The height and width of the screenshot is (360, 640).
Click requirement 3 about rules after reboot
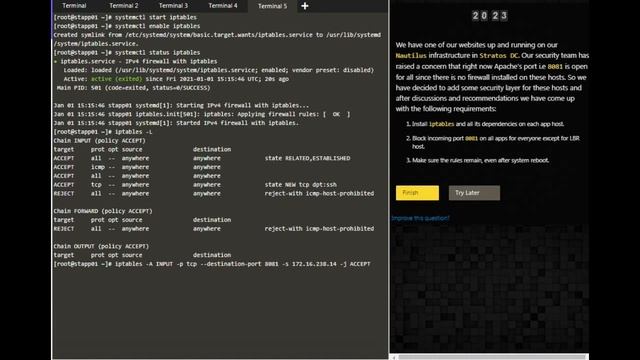click(478, 160)
